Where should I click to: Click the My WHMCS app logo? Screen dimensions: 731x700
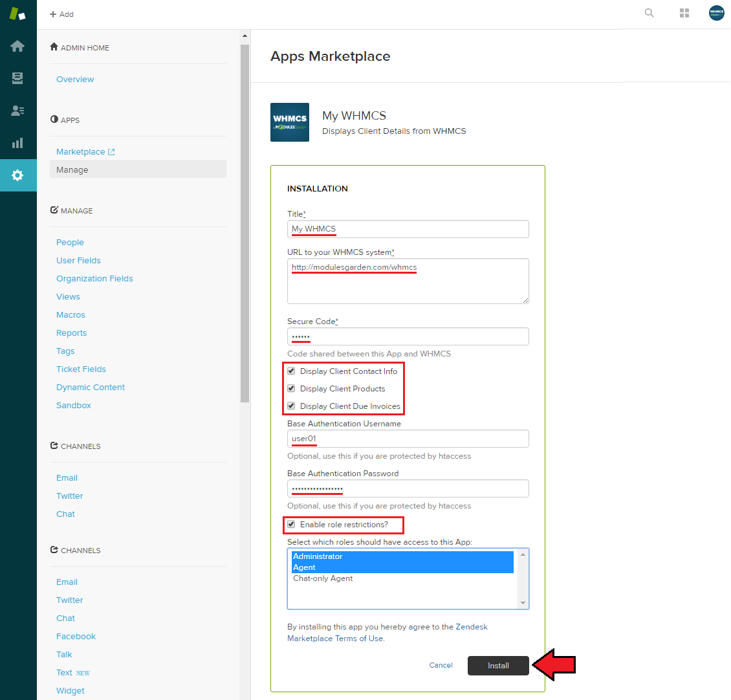click(x=290, y=122)
